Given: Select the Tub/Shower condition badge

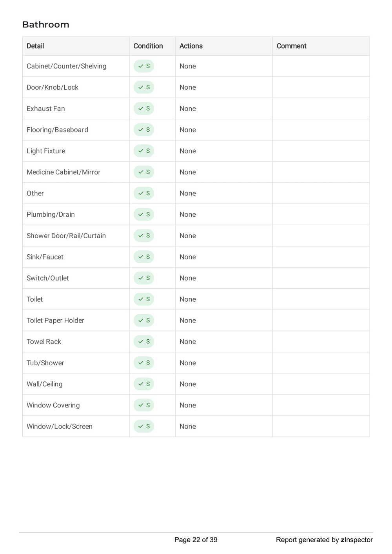Looking at the screenshot, I should point(143,363).
